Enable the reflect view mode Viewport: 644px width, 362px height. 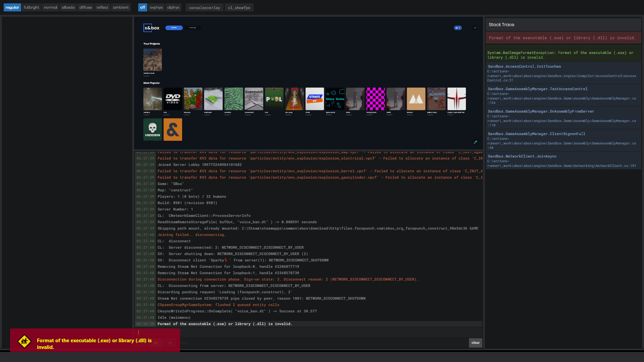[102, 7]
